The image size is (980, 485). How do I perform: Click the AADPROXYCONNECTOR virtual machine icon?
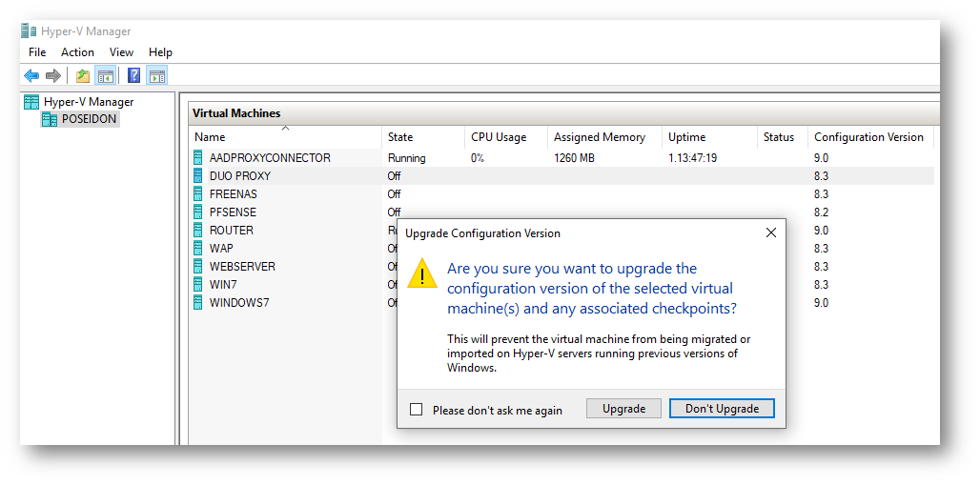coord(198,158)
